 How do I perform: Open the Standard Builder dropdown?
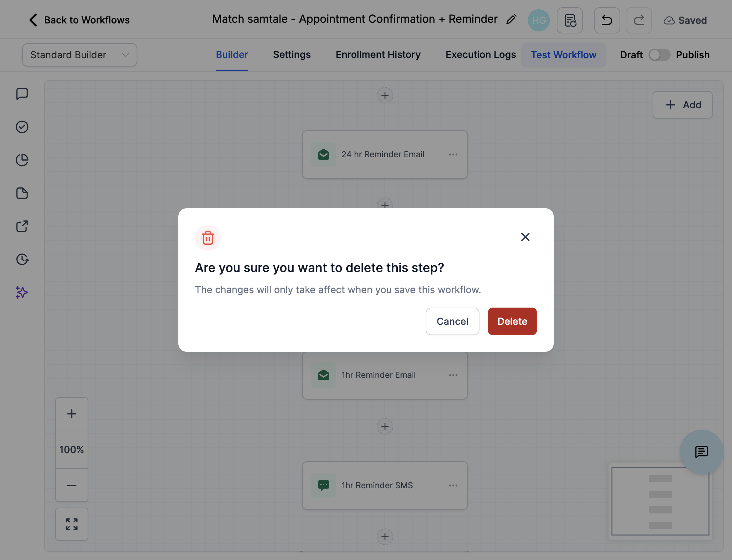[80, 55]
